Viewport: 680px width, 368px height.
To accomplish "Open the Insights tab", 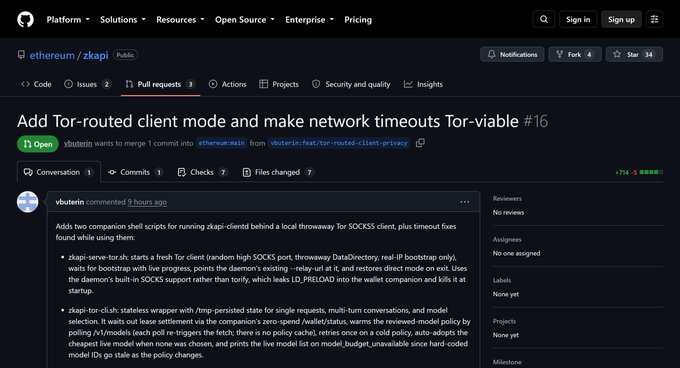I will 423,84.
